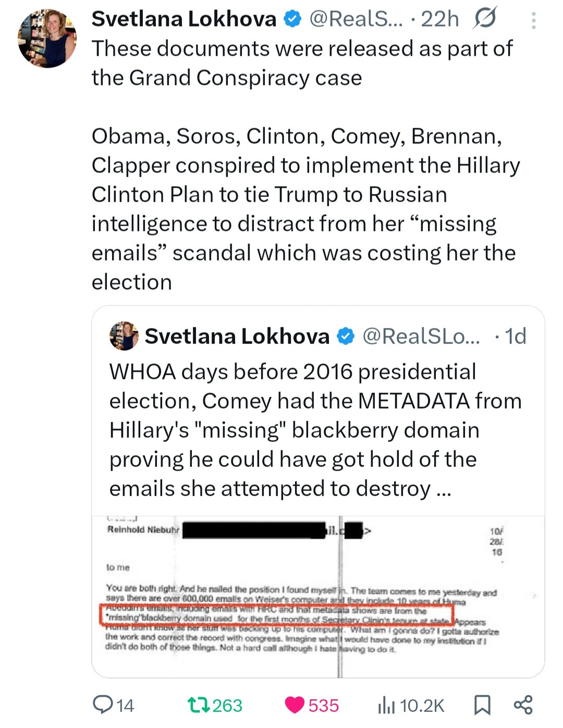Viewport: 563px width, 728px height.
Task: Click the blue verified badge in header
Action: (292, 19)
